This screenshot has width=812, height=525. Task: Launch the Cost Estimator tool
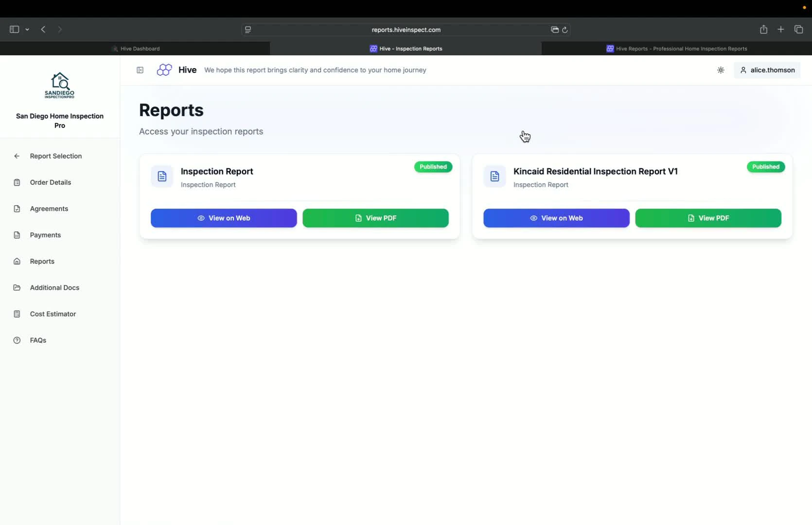click(x=52, y=314)
